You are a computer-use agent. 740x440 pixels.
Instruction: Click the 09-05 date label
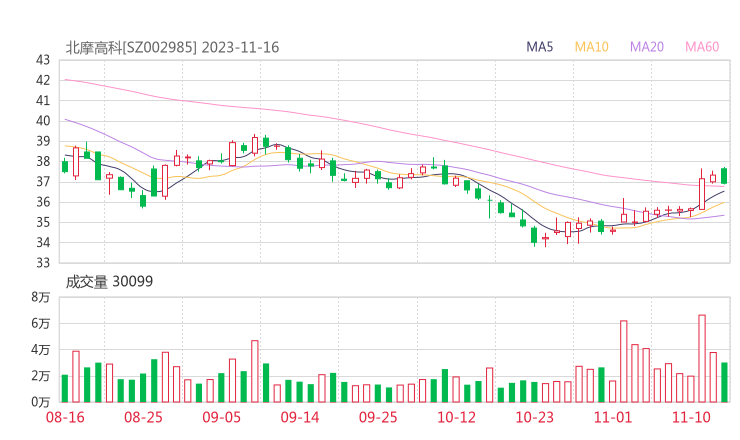pos(221,417)
